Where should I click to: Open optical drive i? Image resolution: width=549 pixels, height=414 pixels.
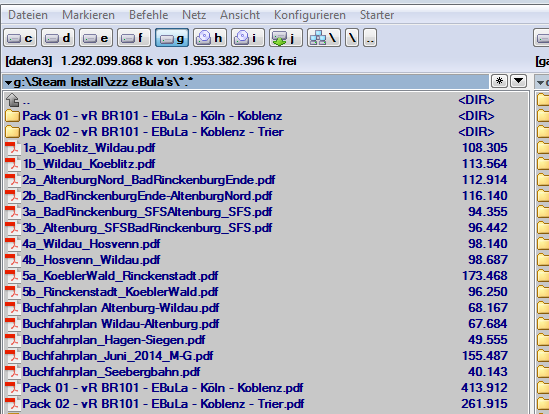(x=248, y=38)
